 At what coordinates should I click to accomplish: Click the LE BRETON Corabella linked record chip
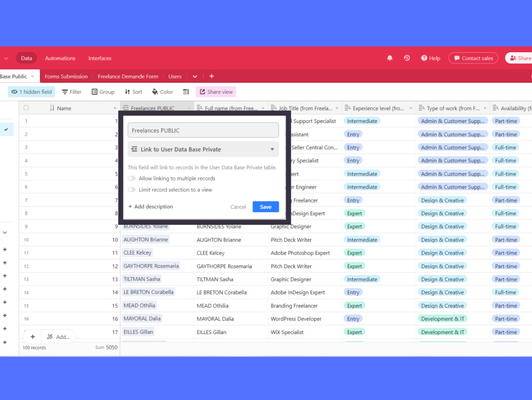[x=148, y=292]
